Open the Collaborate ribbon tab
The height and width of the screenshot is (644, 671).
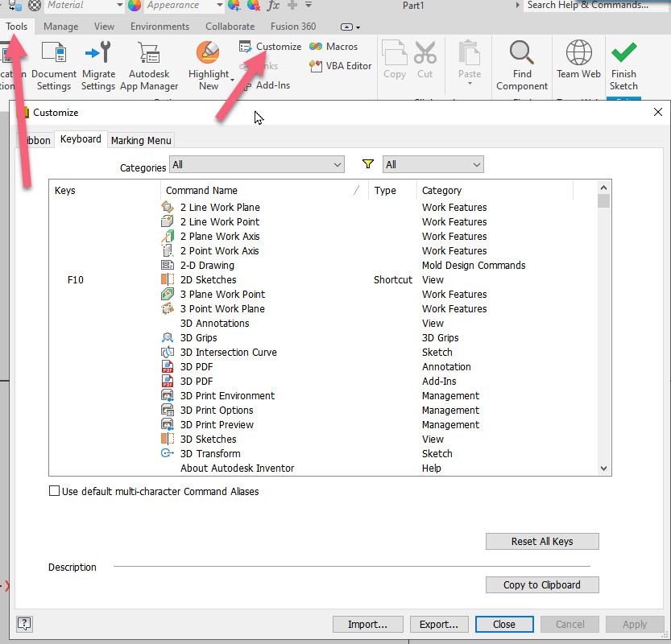click(230, 27)
